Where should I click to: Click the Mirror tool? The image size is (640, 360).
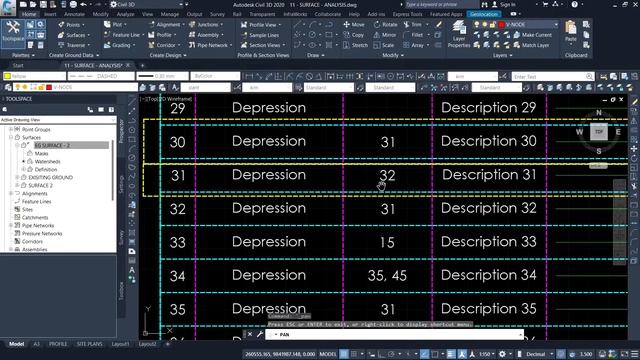coord(385,35)
